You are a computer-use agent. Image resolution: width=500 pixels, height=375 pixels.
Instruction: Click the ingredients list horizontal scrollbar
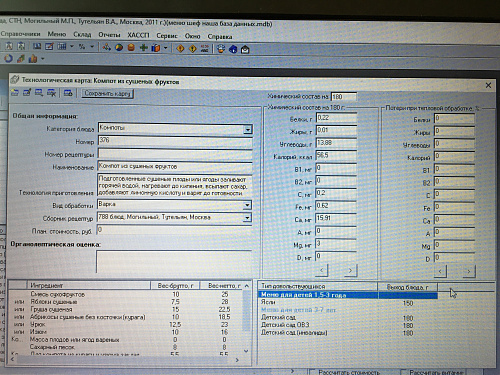click(124, 360)
